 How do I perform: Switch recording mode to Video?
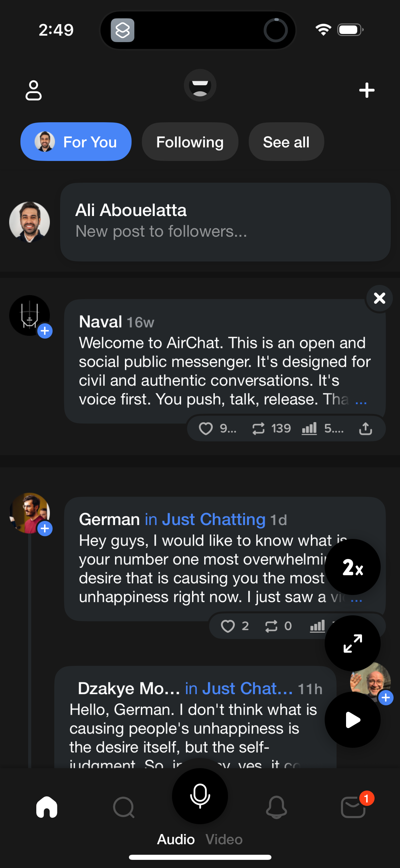(x=224, y=839)
